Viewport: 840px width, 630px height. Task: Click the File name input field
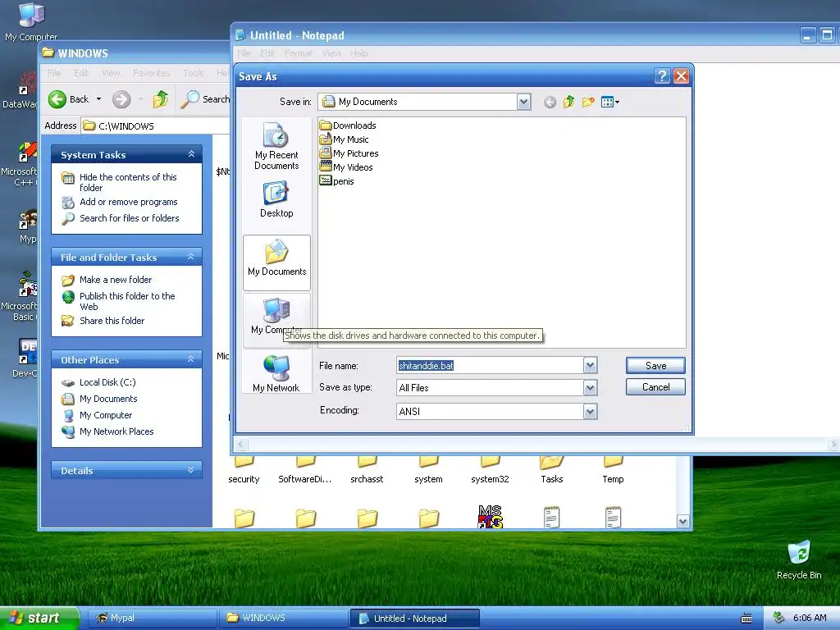[490, 365]
